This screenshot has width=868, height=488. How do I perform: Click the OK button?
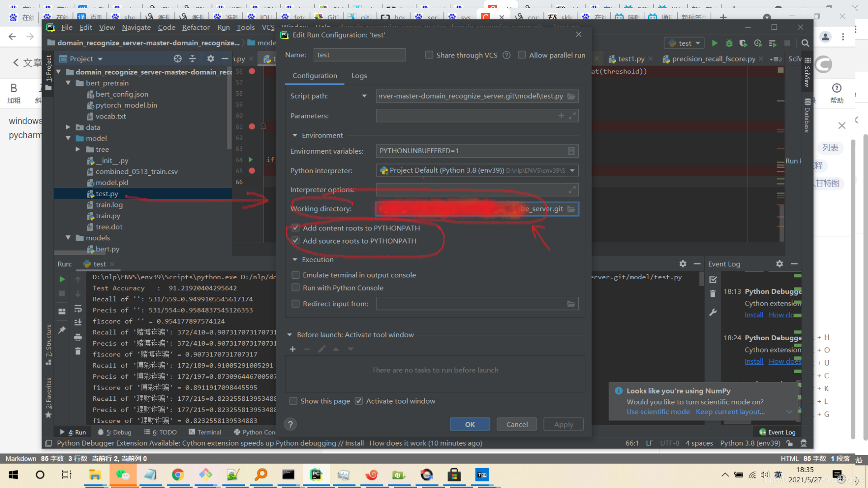[x=470, y=424]
